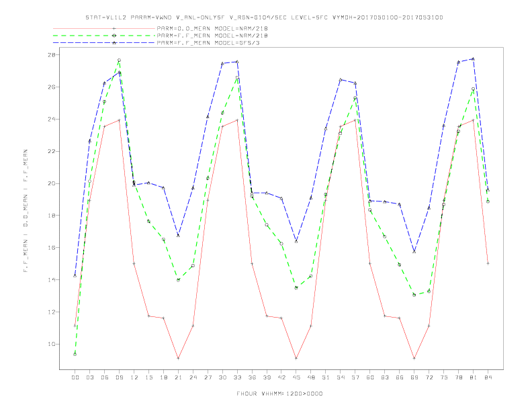Click blue triangle data point at forecast hour 45
Screen dimensions: 532x411
[296, 242]
